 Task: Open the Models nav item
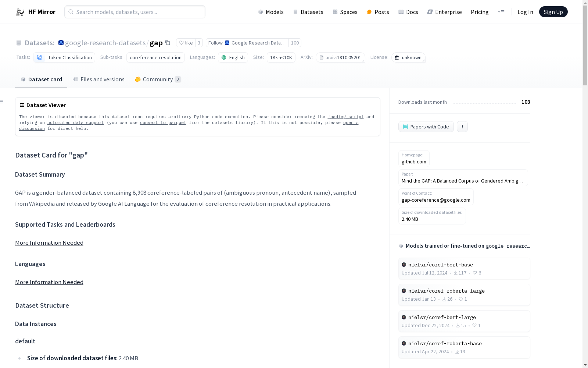(271, 12)
